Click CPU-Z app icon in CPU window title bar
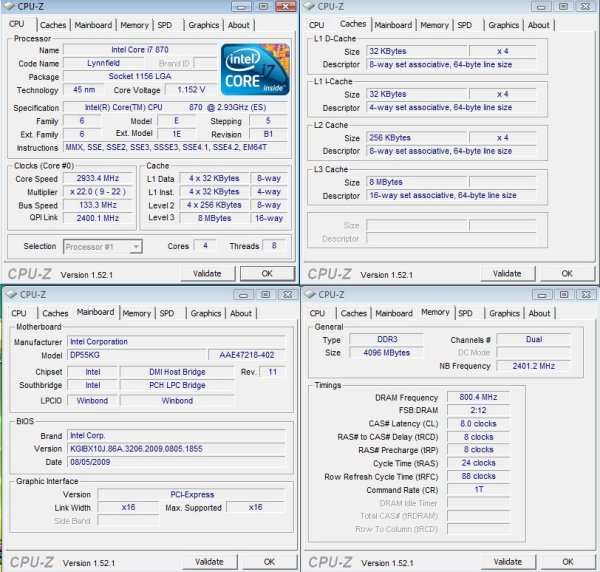600x572 pixels. pos(8,6)
